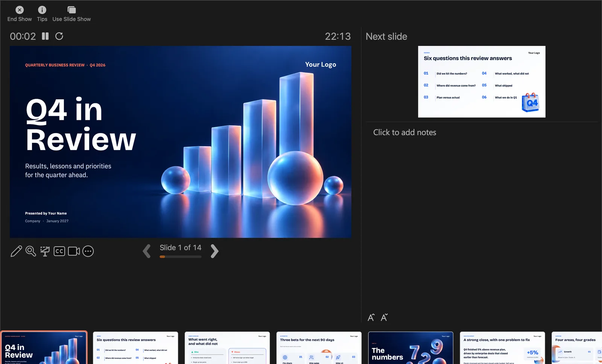Click the 22:13 clock time
602x364 pixels.
coord(338,36)
